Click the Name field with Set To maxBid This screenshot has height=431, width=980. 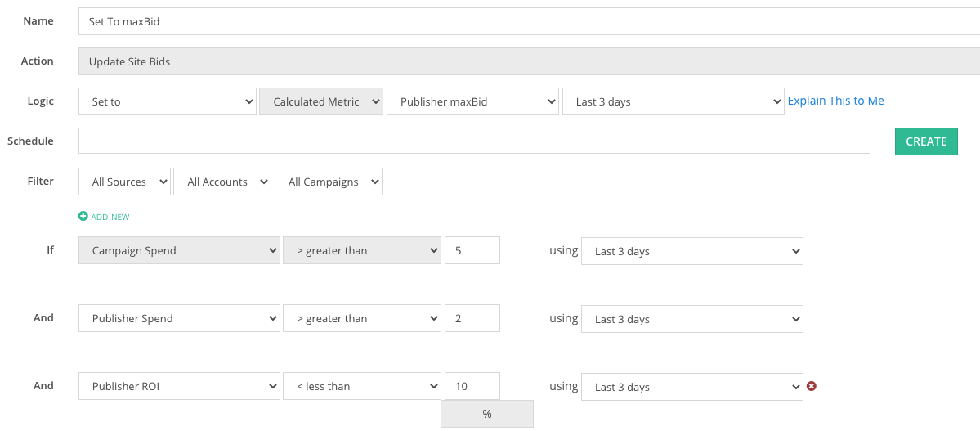(529, 21)
